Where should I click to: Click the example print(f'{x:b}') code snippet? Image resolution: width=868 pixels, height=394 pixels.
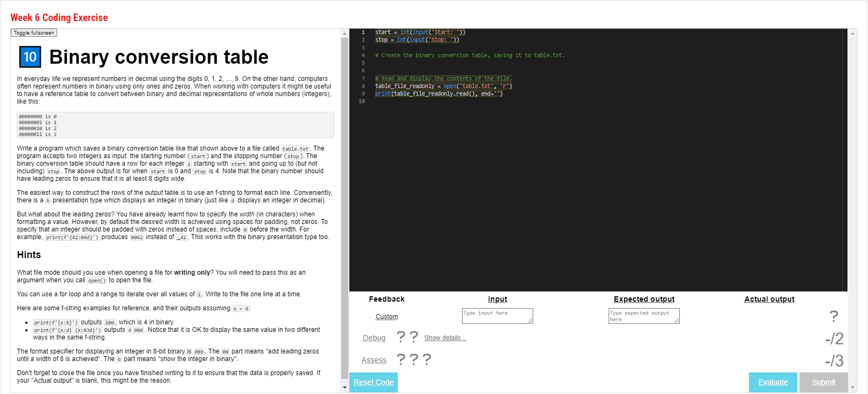pyautogui.click(x=56, y=323)
